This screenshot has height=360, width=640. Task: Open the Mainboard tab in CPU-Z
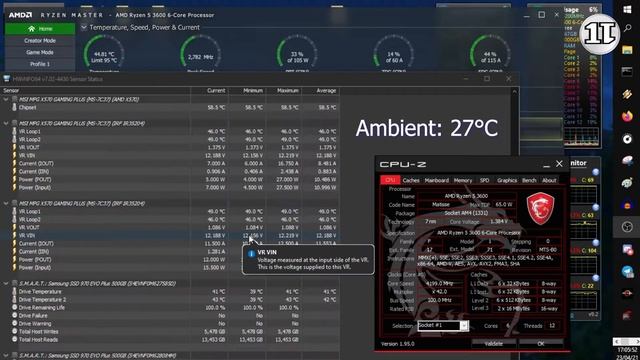[436, 180]
